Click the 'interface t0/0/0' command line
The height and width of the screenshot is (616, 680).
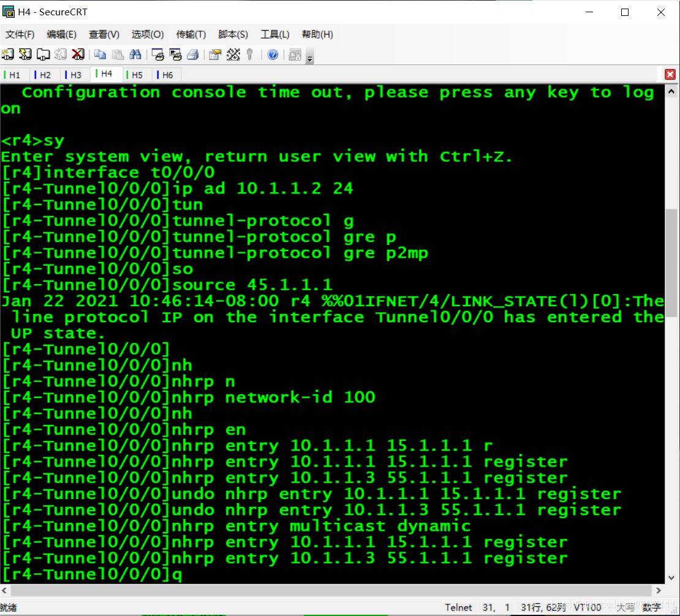(108, 173)
